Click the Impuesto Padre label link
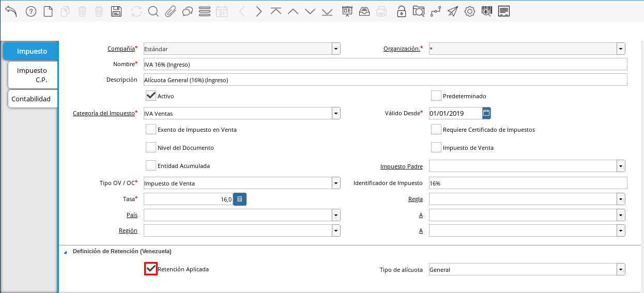644x293 pixels. click(x=401, y=166)
